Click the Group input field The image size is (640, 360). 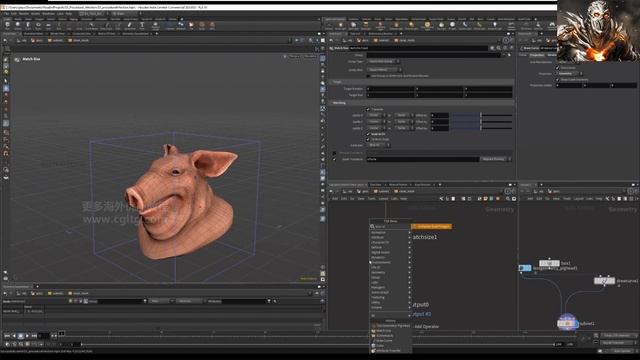434,55
